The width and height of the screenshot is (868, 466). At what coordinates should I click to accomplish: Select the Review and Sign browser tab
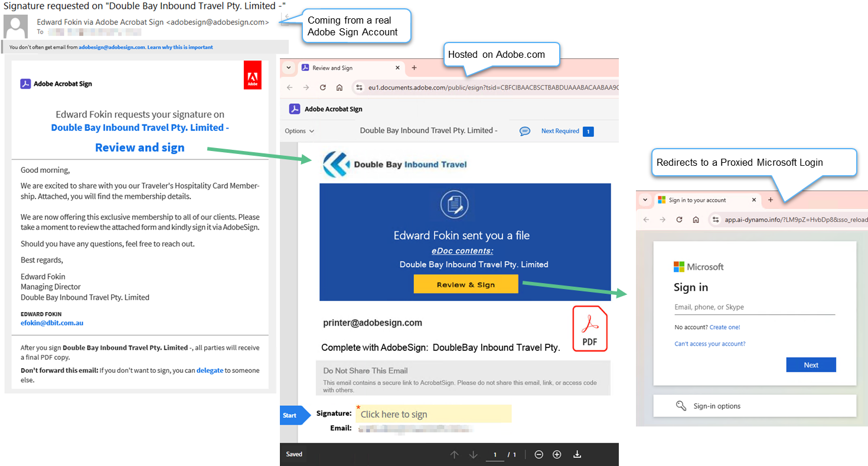350,68
